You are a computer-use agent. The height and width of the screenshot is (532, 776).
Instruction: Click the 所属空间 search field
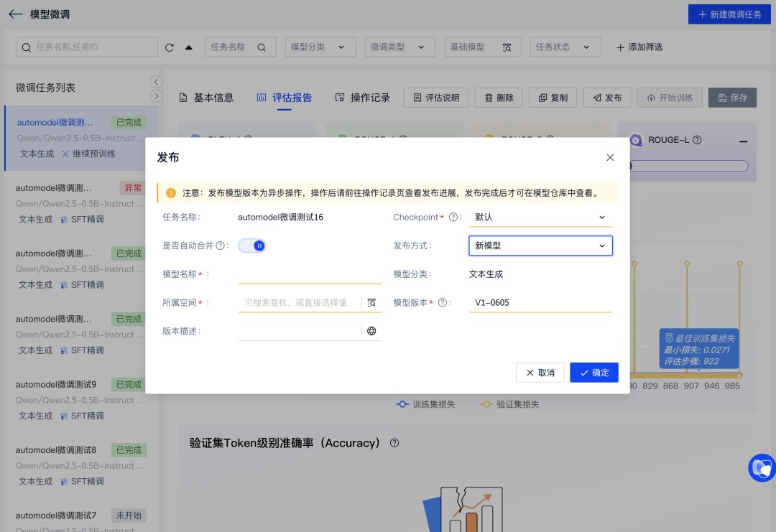(x=300, y=302)
